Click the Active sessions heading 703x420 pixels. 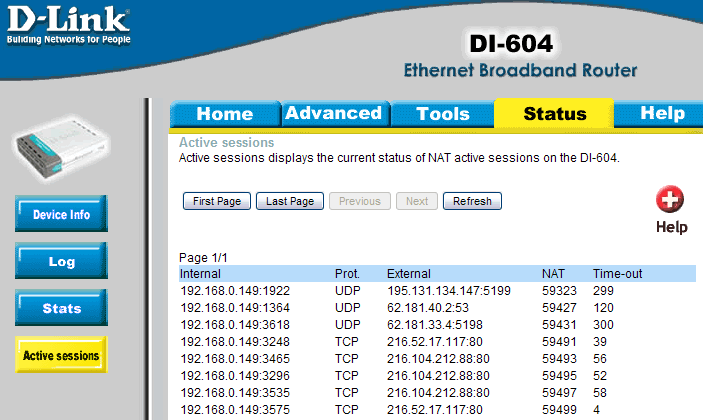pos(226,143)
